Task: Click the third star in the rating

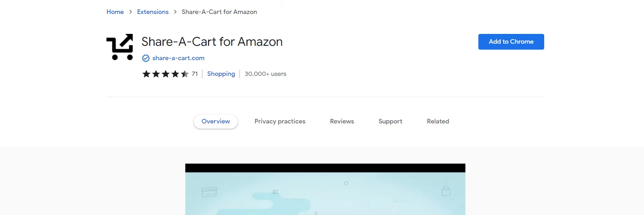Action: [x=166, y=74]
